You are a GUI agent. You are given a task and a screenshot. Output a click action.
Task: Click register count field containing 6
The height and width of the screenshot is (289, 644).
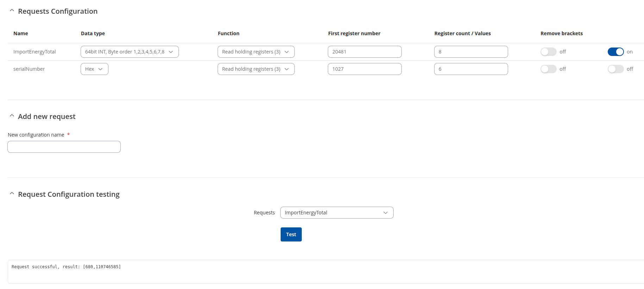(471, 69)
